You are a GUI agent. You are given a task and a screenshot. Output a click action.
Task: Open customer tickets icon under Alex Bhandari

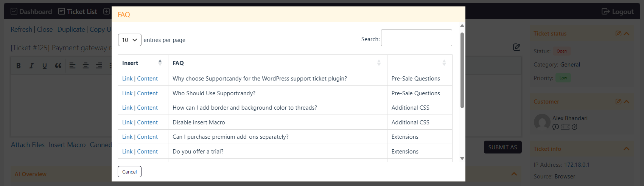point(565,127)
